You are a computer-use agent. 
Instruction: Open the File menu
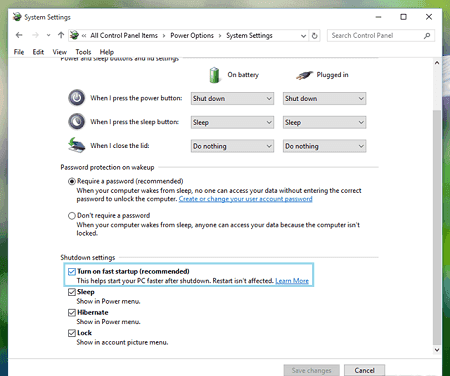coord(19,52)
